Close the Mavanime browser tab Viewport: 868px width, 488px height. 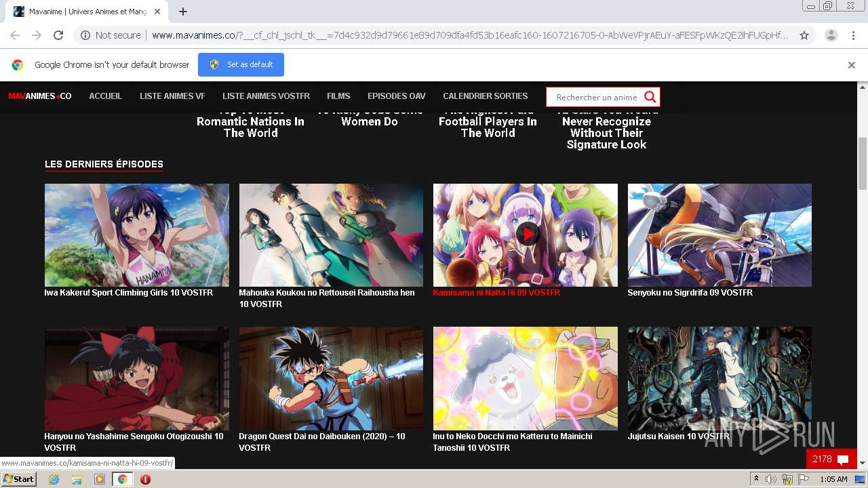(x=158, y=12)
